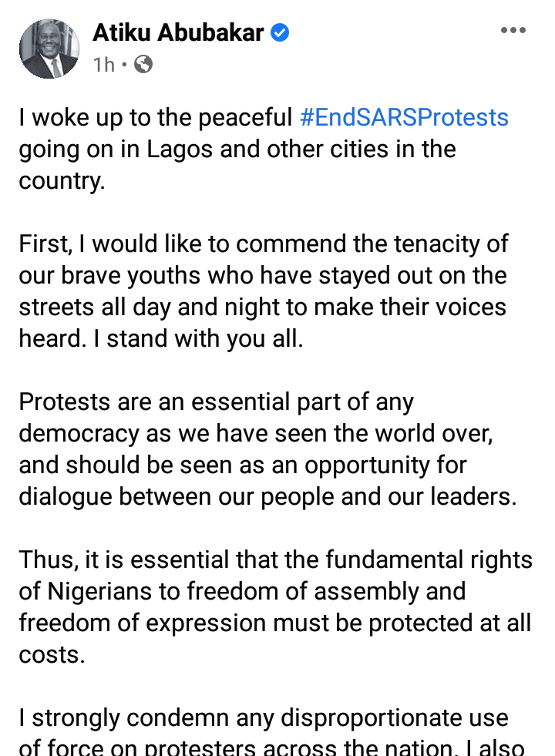Click the word "democracy" in the post
Viewport: 555px width, 756px height.
pyautogui.click(x=82, y=434)
